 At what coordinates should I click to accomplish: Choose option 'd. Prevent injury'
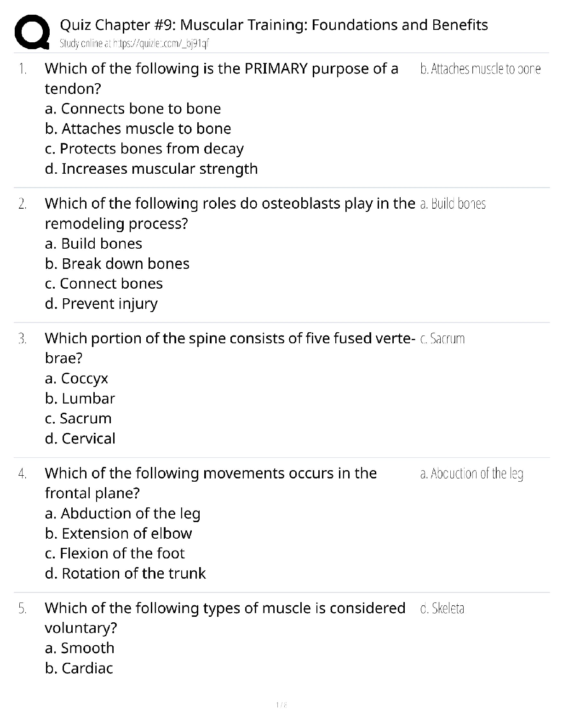point(101,304)
